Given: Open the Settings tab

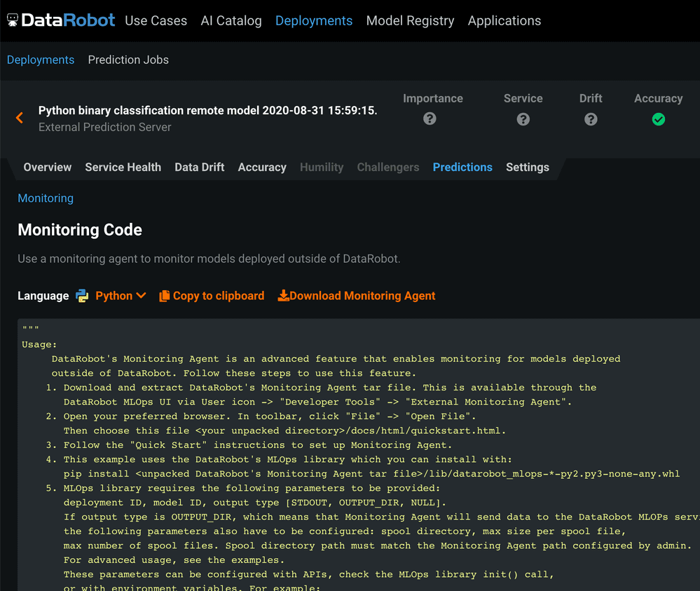Looking at the screenshot, I should pos(528,167).
